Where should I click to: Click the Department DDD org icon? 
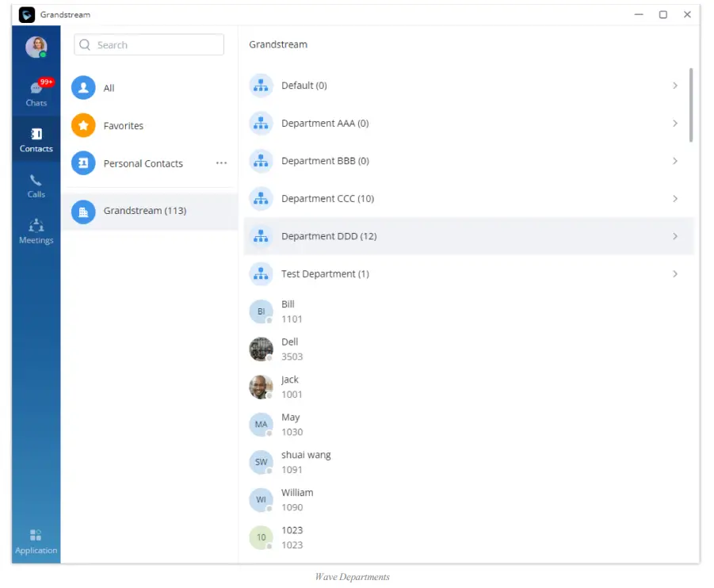(x=261, y=236)
